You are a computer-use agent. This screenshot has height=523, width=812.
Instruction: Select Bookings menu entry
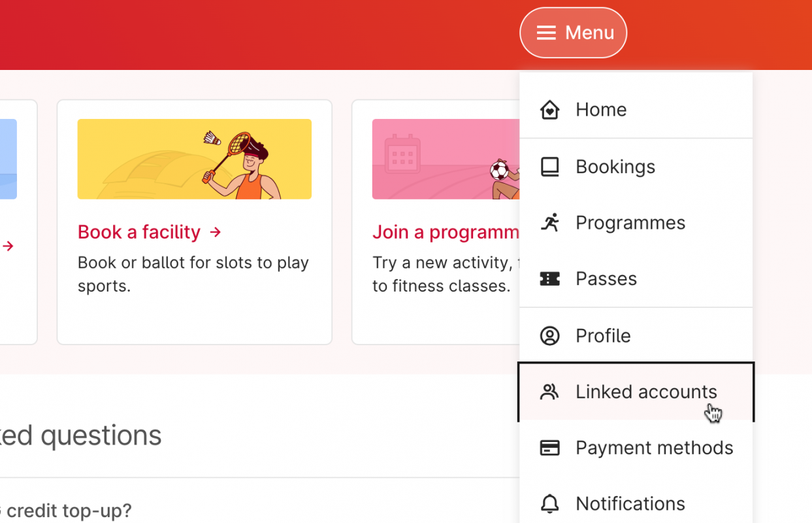click(x=615, y=167)
